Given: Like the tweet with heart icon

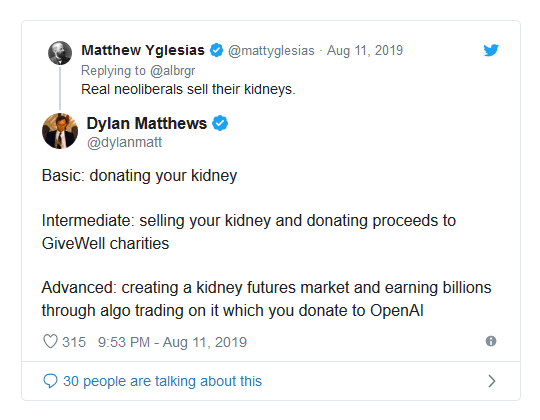Looking at the screenshot, I should 50,342.
